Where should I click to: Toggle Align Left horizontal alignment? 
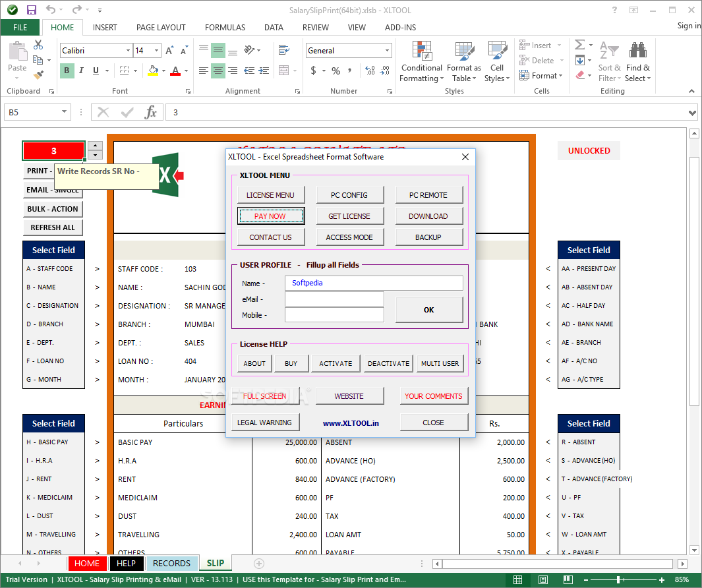204,71
